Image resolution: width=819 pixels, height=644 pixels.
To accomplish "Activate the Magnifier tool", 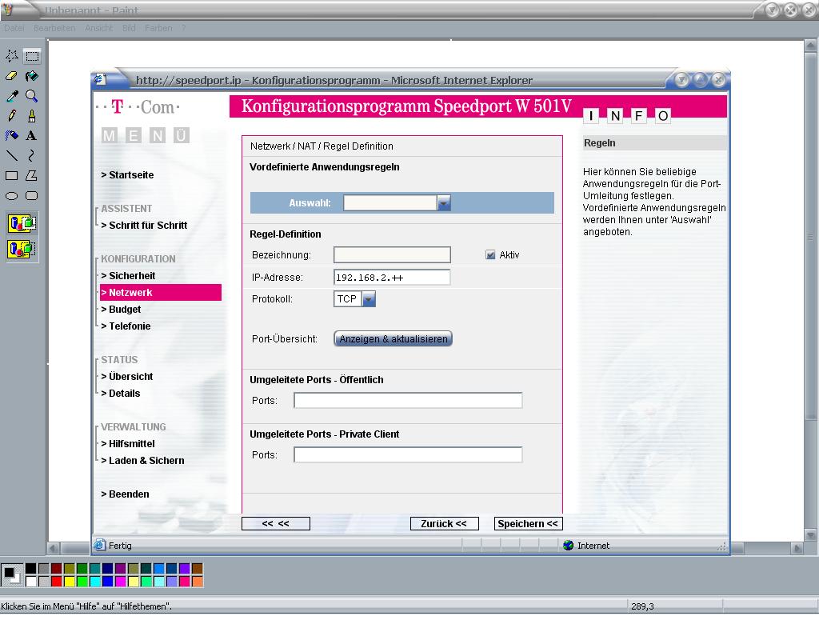I will click(31, 96).
